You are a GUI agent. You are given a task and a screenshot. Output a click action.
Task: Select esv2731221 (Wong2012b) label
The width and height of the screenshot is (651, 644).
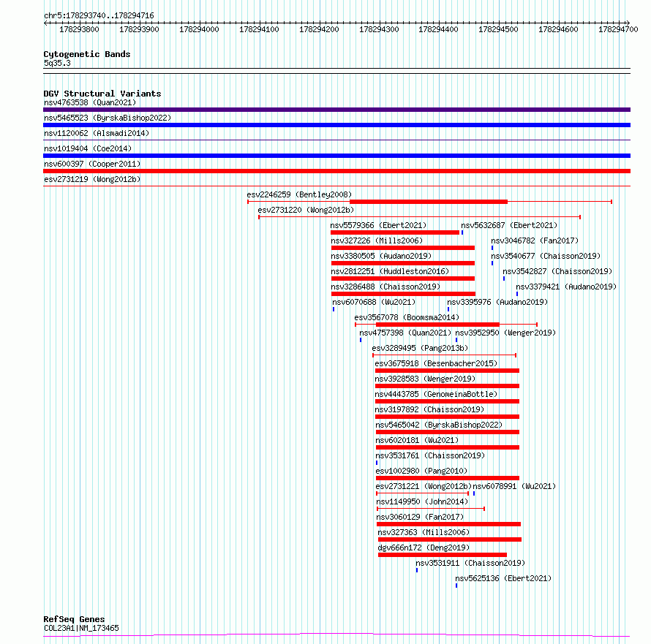pyautogui.click(x=424, y=486)
